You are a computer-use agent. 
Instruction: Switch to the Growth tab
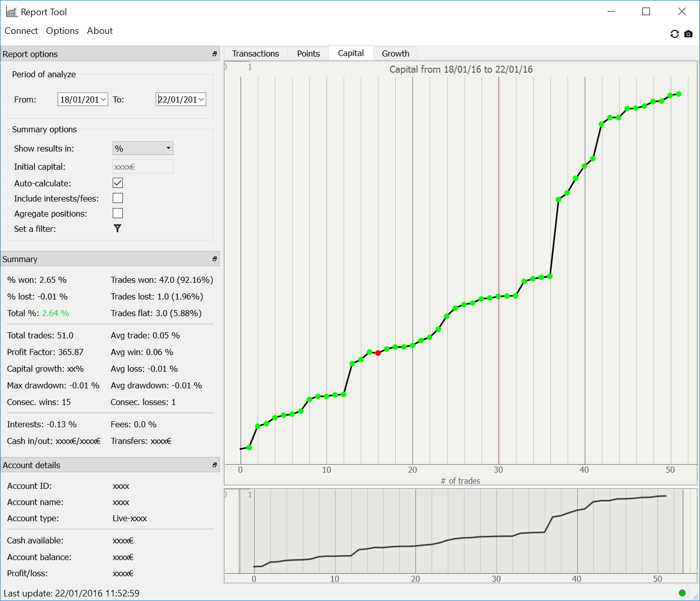395,54
